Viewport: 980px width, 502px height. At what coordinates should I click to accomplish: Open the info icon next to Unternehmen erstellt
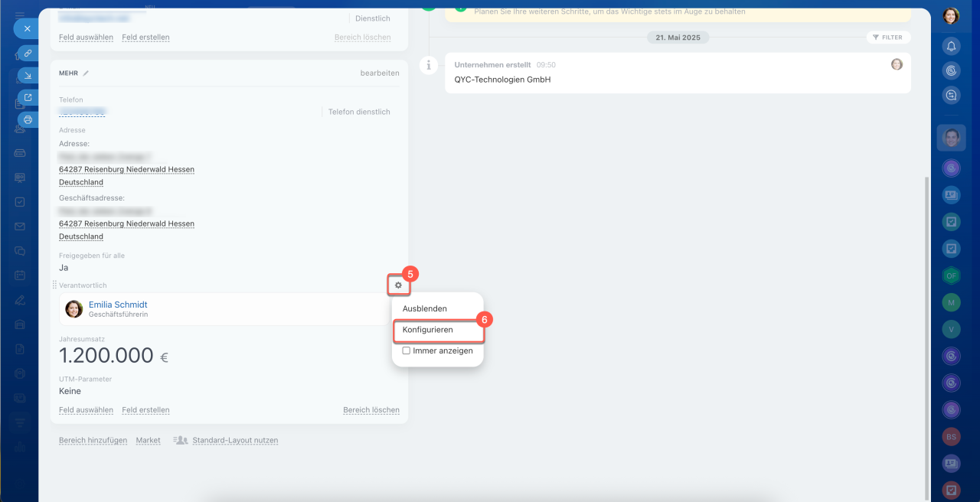[429, 65]
